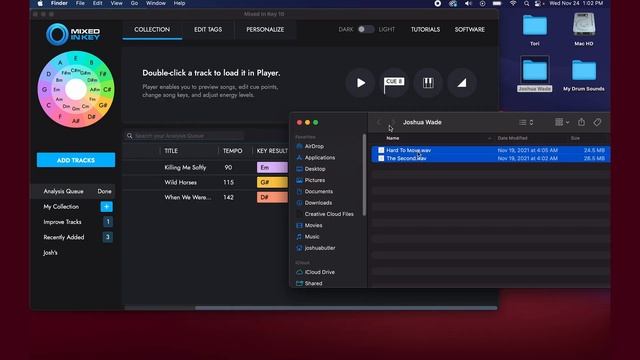Open the Finder list view selector
Viewport: 640px width, 360px height.
[526, 122]
